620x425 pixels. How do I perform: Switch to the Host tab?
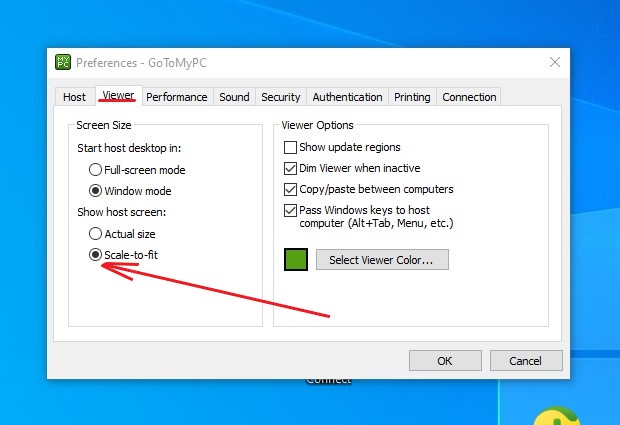(74, 97)
